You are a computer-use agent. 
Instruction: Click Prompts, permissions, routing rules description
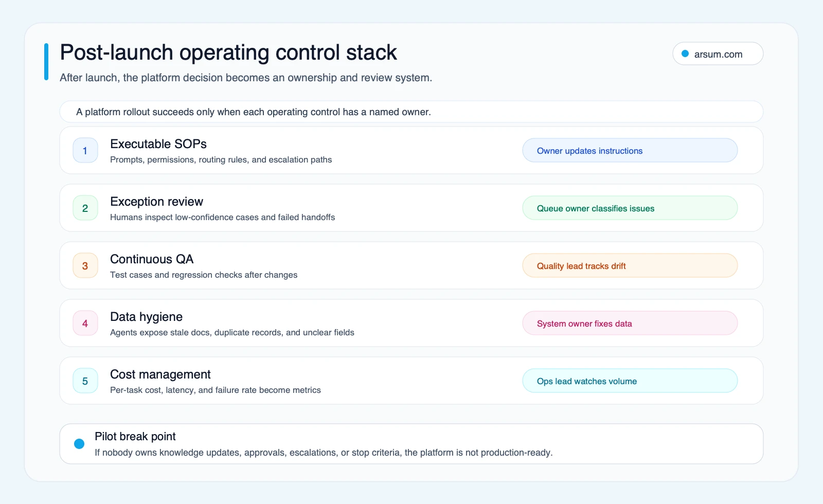(x=221, y=159)
